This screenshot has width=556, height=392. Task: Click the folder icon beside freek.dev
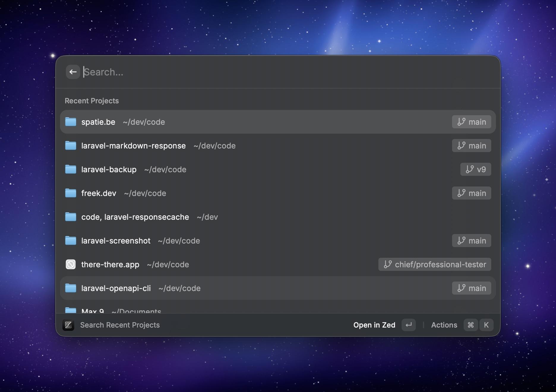click(x=71, y=193)
